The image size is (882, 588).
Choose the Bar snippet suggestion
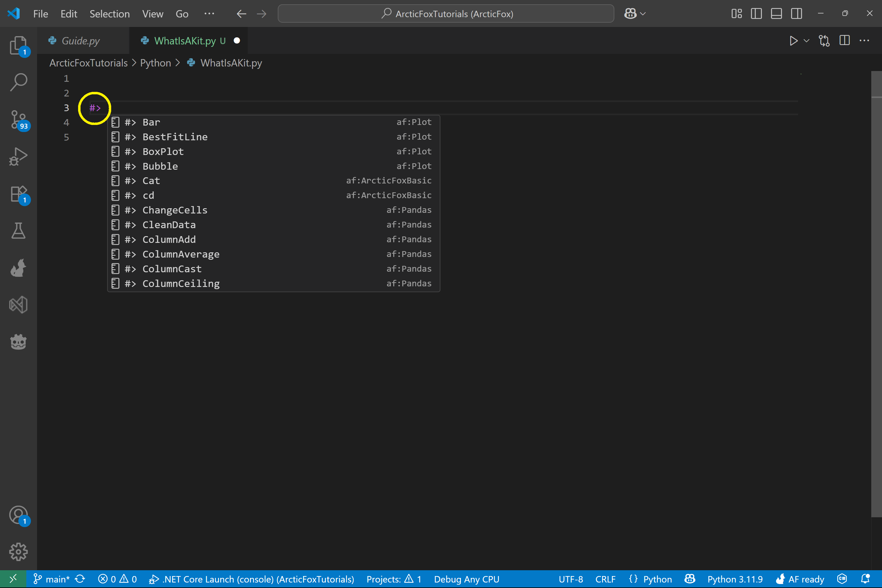(274, 122)
